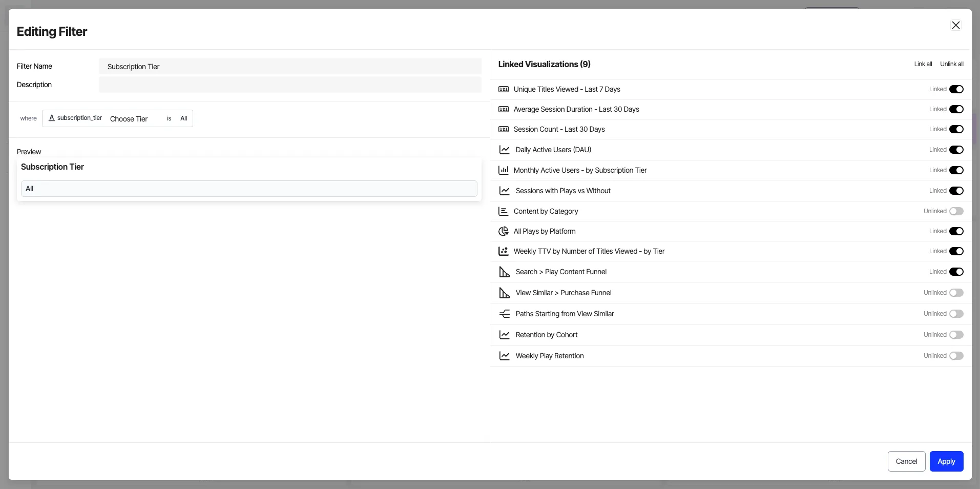Click the line chart icon for Sessions with Plays
Viewport: 980px width, 489px height.
pyautogui.click(x=505, y=191)
